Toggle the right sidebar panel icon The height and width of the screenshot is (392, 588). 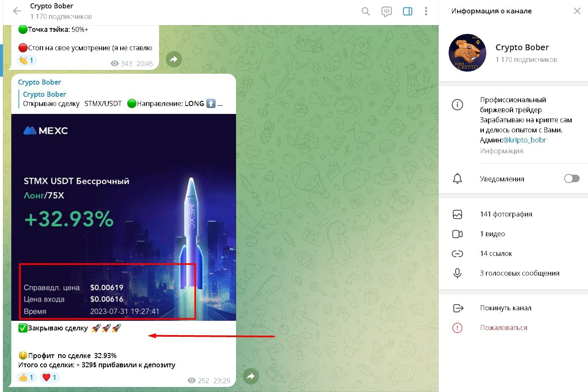408,11
